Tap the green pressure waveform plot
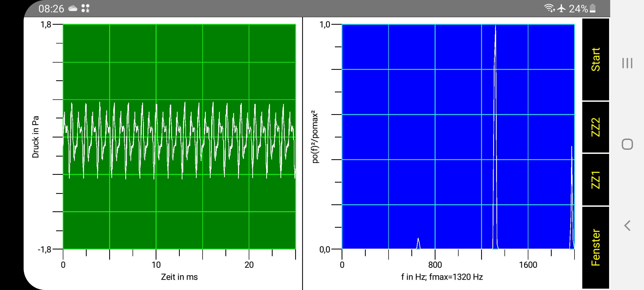 [179, 137]
